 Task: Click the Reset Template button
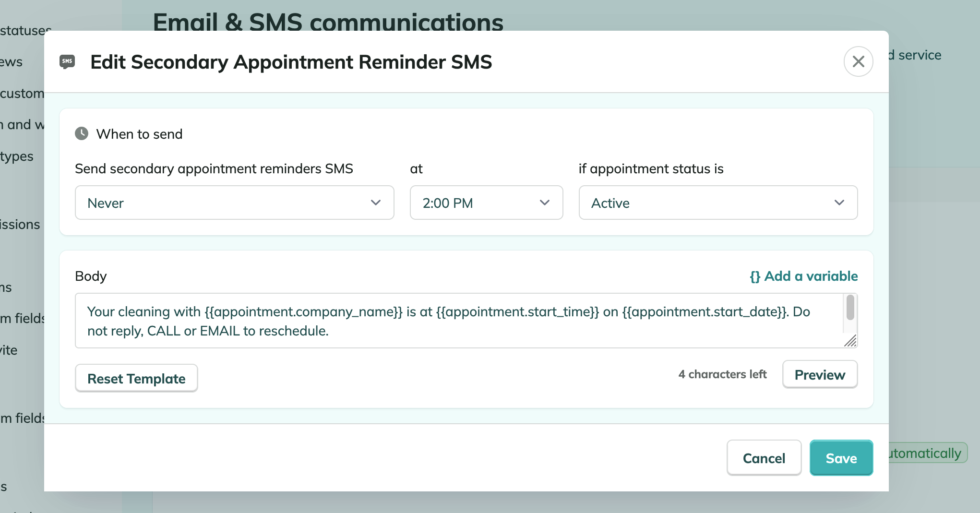136,378
